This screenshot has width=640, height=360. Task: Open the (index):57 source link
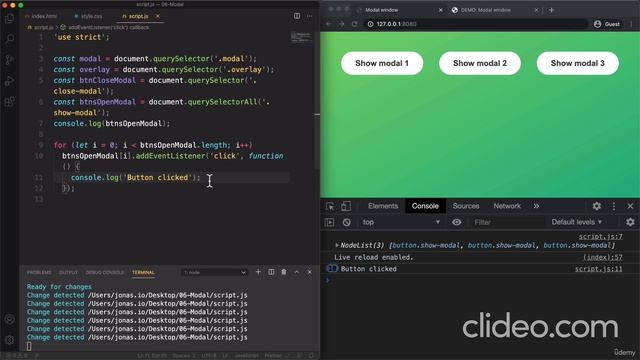point(603,257)
